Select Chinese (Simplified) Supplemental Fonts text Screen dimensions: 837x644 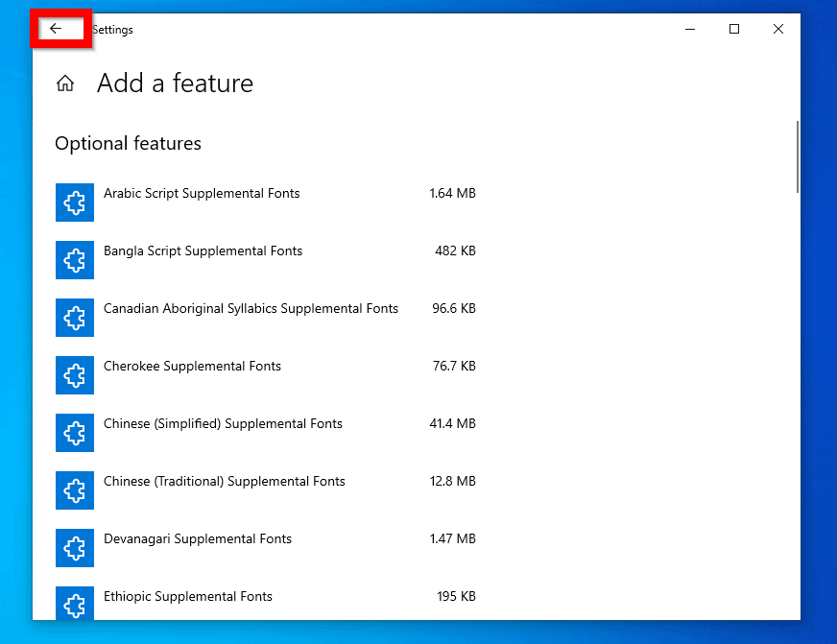223,424
